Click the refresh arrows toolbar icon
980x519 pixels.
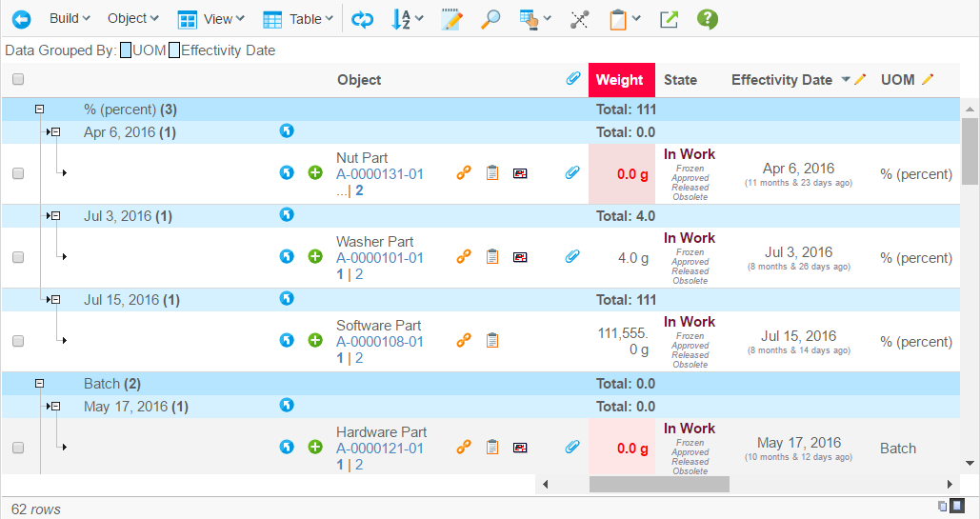click(362, 19)
